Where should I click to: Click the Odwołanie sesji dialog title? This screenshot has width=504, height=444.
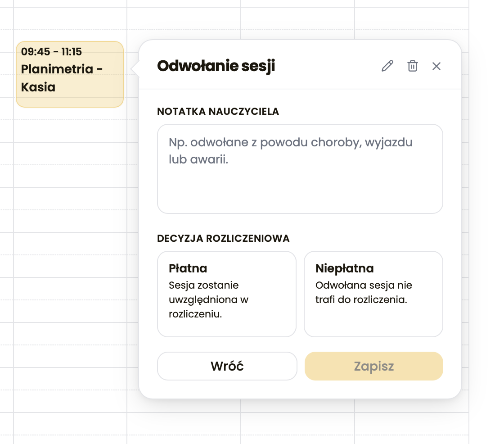tap(217, 66)
